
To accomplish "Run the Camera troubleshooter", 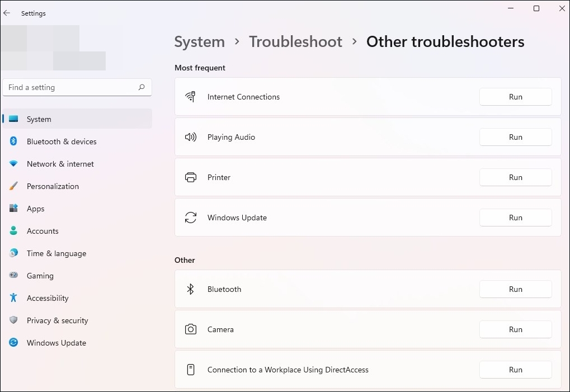I will (515, 329).
